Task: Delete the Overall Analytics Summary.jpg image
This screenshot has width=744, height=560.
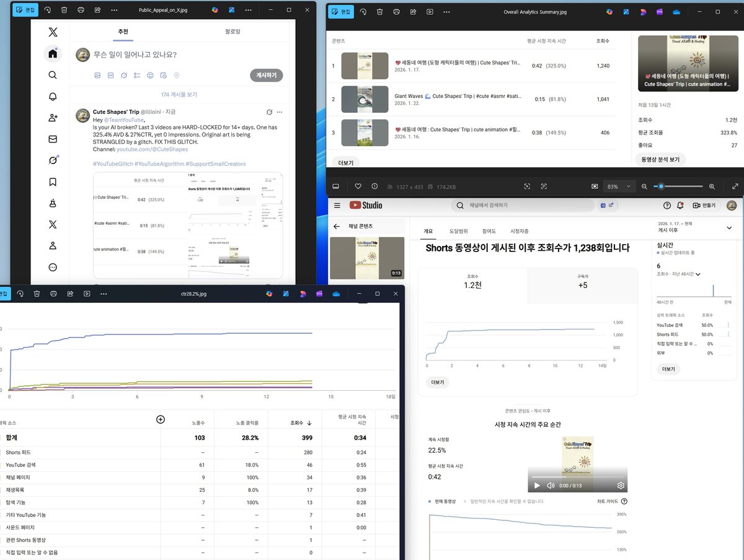Action: point(379,12)
